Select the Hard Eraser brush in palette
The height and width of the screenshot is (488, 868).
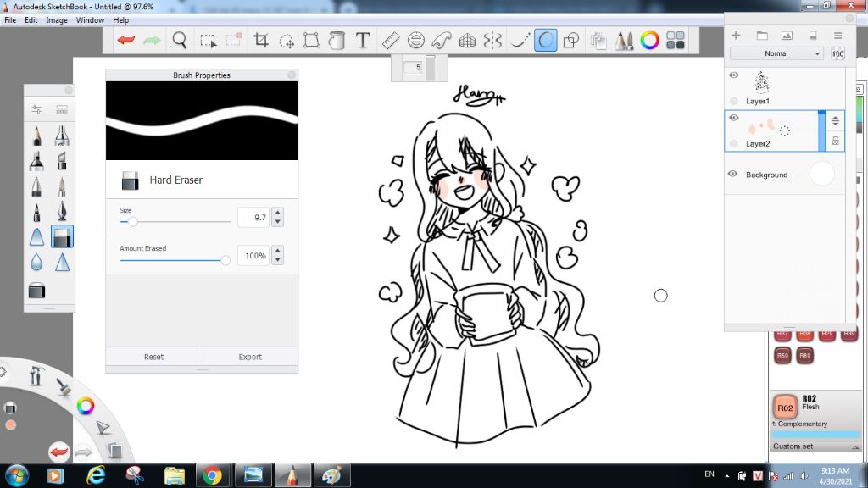62,237
